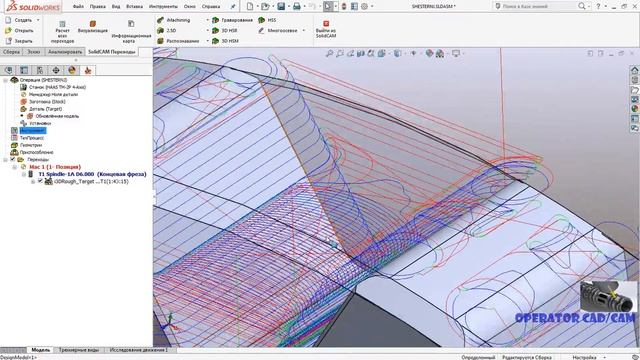Select the 3D HSM operation
640x360 pixels.
[x=225, y=41]
